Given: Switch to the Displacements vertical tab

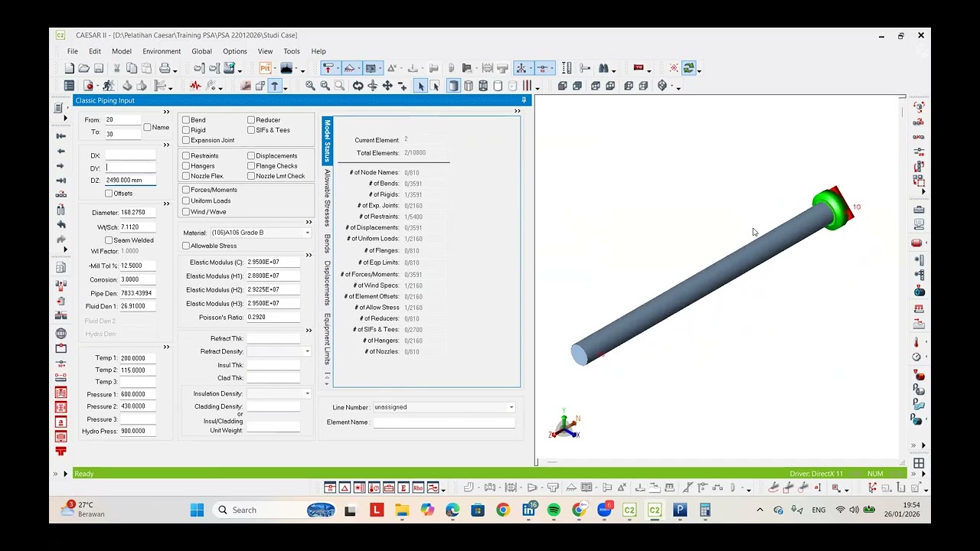Looking at the screenshot, I should click(327, 282).
